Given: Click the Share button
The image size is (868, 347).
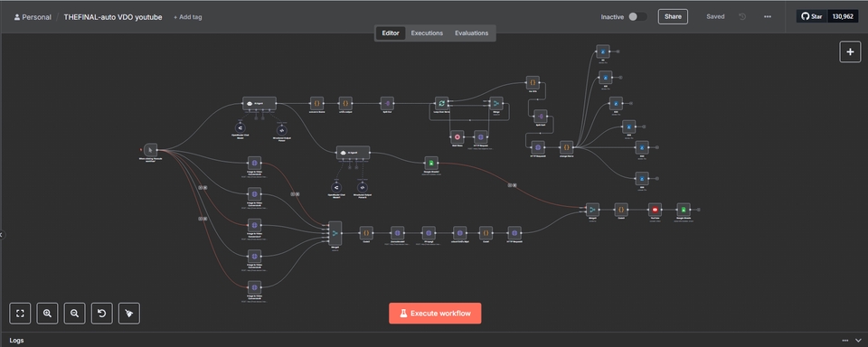Looking at the screenshot, I should pyautogui.click(x=673, y=16).
